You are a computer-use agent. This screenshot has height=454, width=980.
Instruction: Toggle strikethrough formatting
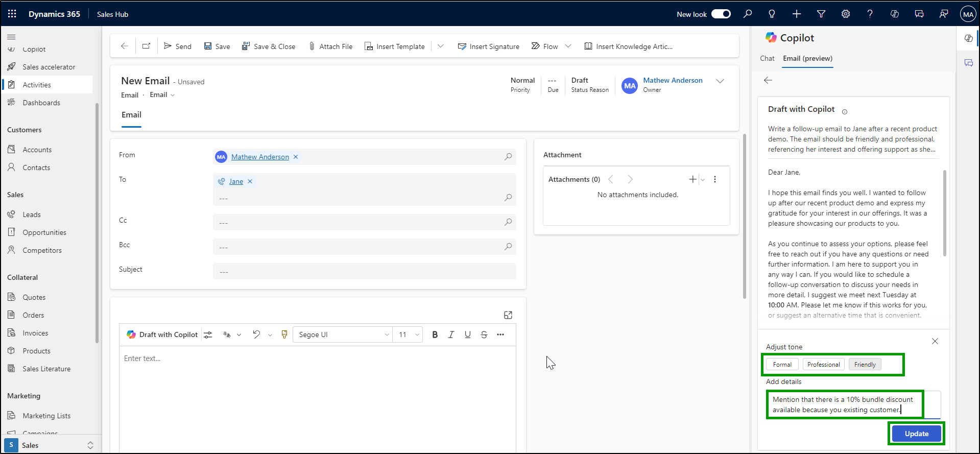tap(484, 334)
